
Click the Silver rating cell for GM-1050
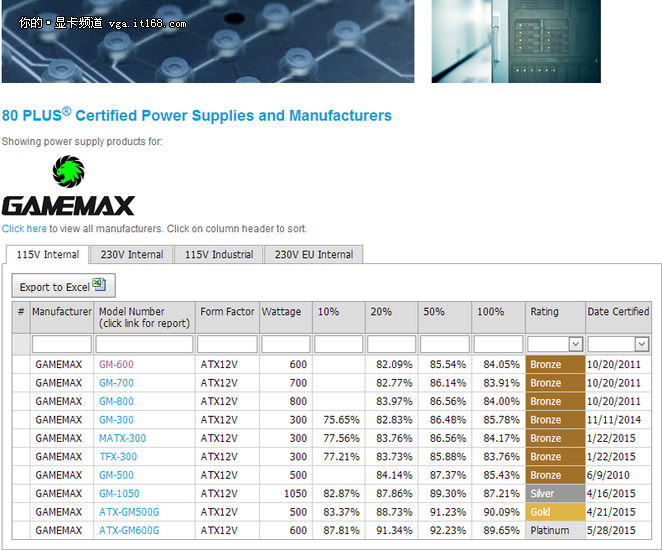[555, 493]
